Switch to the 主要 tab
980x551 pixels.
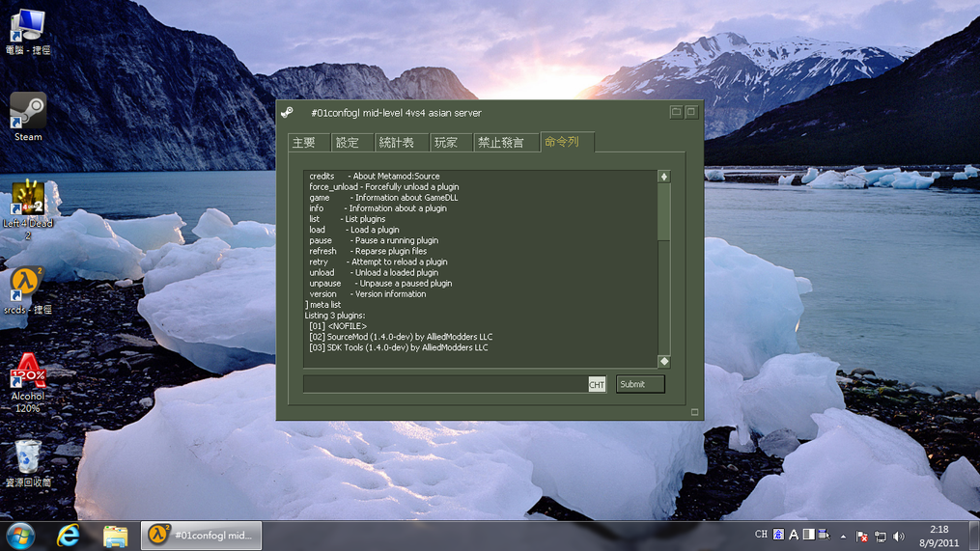tap(304, 143)
